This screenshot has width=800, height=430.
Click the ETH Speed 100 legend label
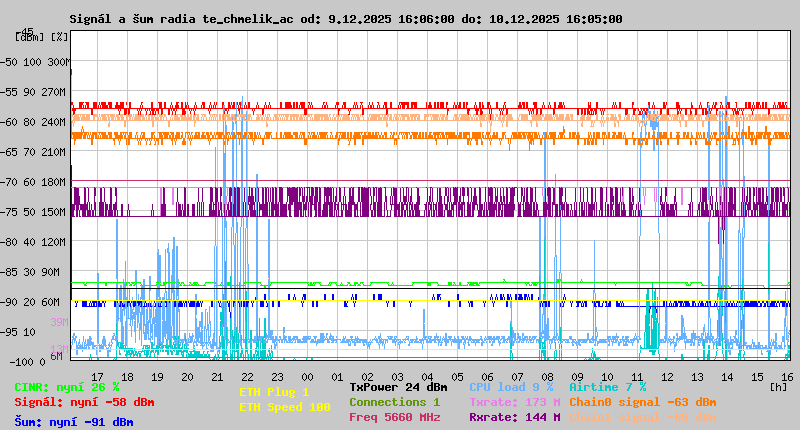pos(284,407)
